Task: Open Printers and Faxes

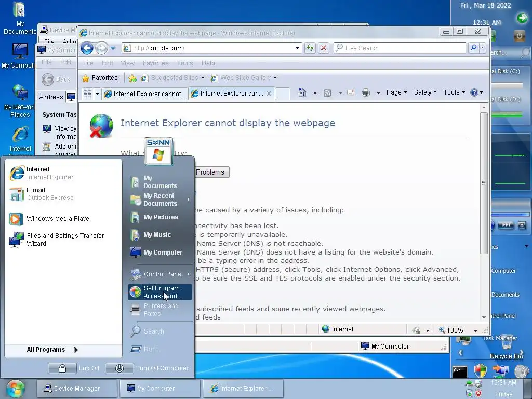Action: coord(160,310)
